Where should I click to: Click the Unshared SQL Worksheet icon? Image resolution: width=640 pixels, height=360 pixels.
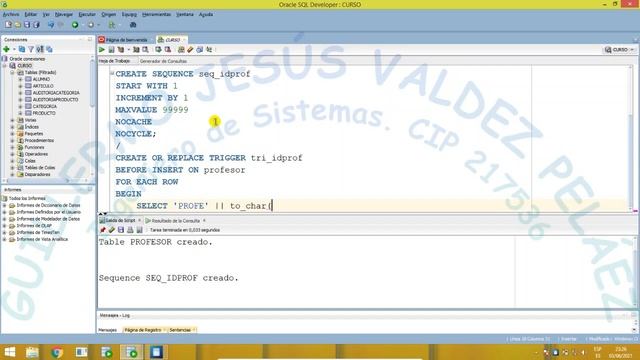pyautogui.click(x=181, y=50)
